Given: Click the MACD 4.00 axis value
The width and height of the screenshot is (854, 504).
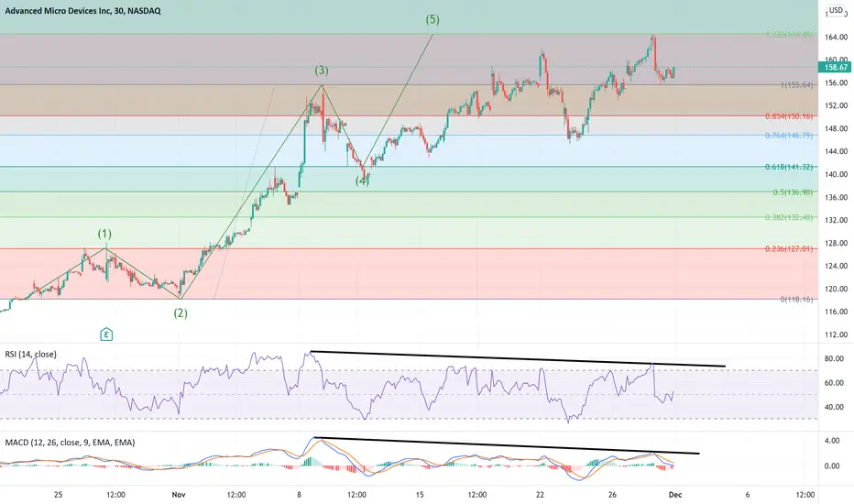Looking at the screenshot, I should tap(832, 440).
